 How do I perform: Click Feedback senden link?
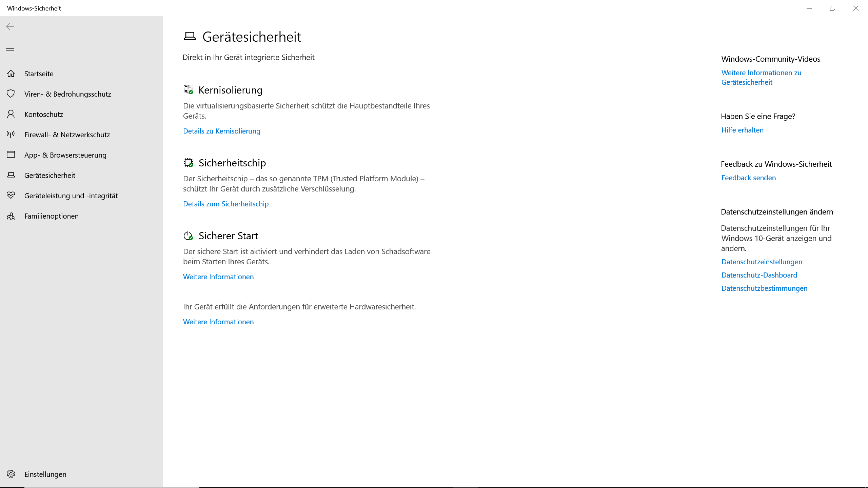tap(748, 178)
